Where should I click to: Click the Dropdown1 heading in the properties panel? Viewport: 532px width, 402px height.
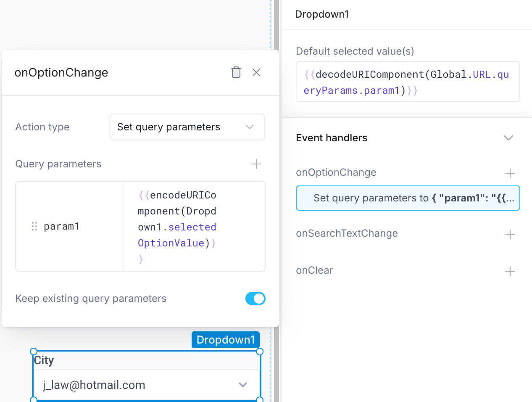click(322, 14)
